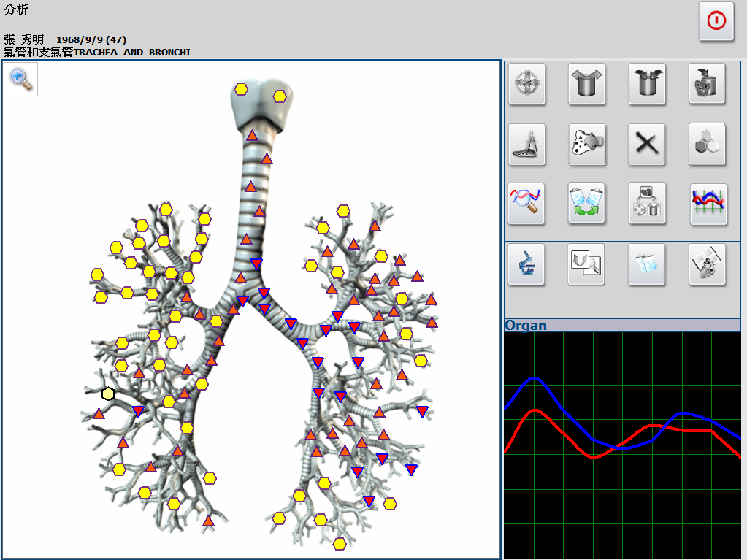Select the cylinder with inward arrows icon
This screenshot has height=560, width=747.
pos(646,83)
